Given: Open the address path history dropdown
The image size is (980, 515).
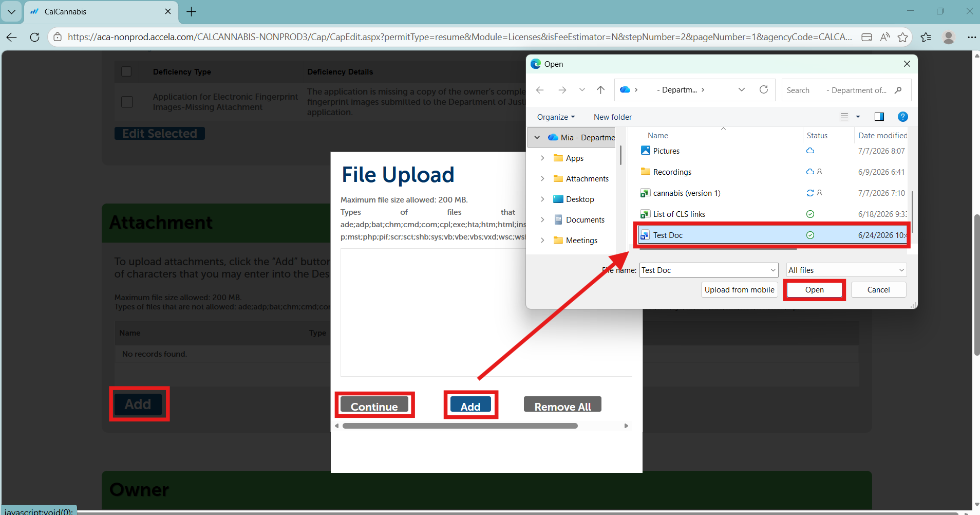Looking at the screenshot, I should 742,89.
